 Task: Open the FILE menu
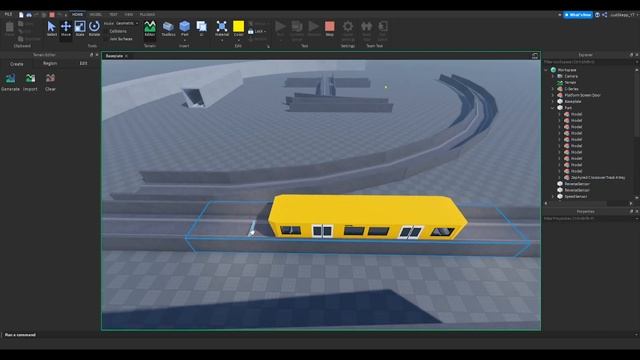(8, 14)
